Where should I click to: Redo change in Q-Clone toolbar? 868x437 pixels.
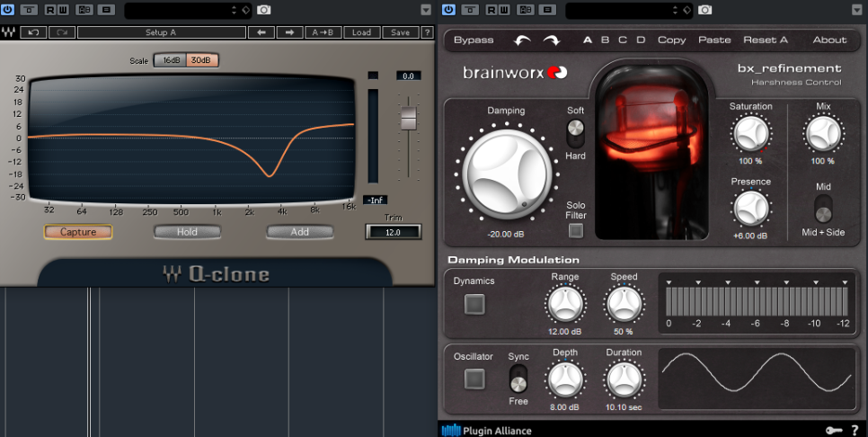pos(62,32)
